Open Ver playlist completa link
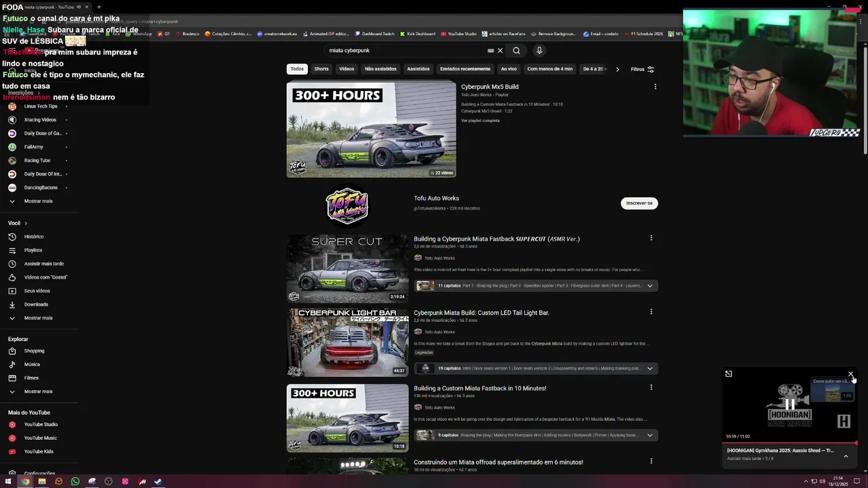Screen dimensions: 868x488 480,121
